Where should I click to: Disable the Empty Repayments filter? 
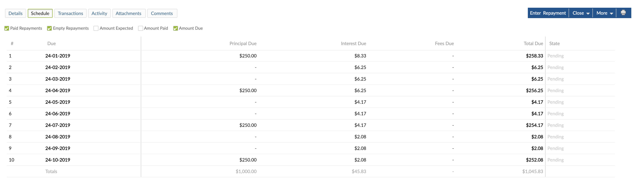point(49,28)
